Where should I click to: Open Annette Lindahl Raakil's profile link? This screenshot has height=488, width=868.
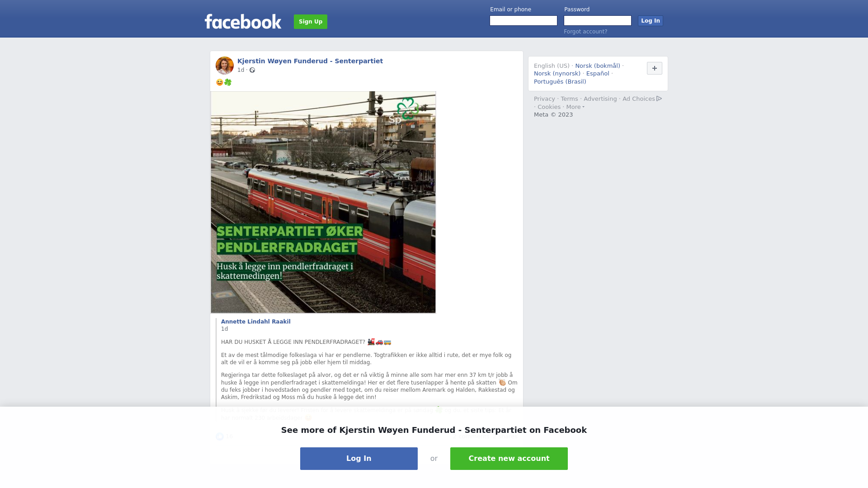tap(256, 322)
